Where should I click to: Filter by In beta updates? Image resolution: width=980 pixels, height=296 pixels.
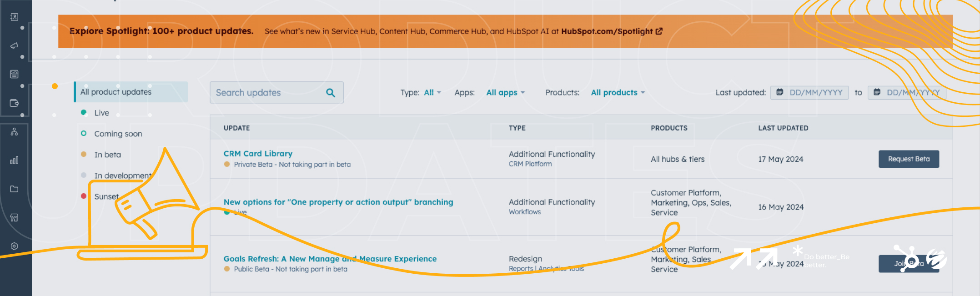point(107,155)
